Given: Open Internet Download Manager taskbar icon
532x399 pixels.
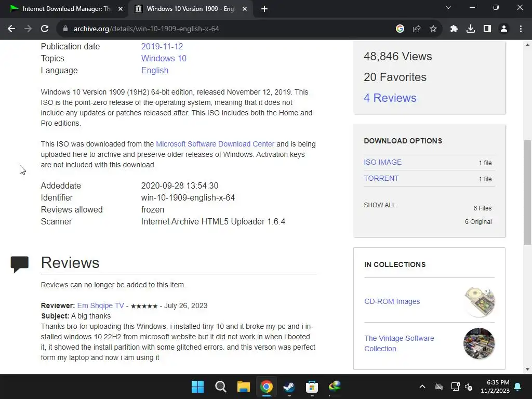Looking at the screenshot, I should coord(335,387).
